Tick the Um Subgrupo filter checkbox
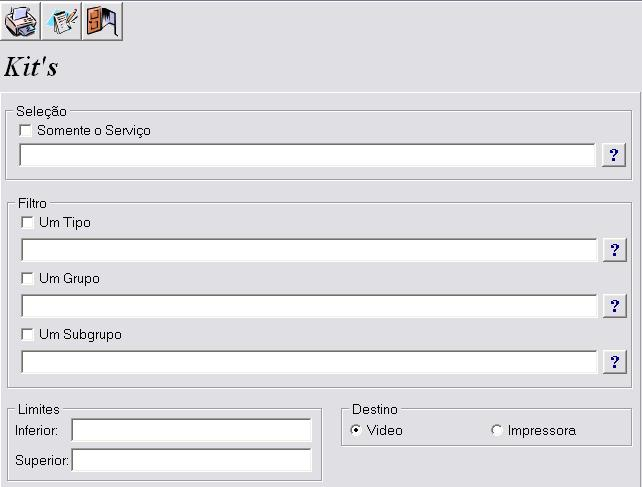The width and height of the screenshot is (642, 487). [x=28, y=335]
